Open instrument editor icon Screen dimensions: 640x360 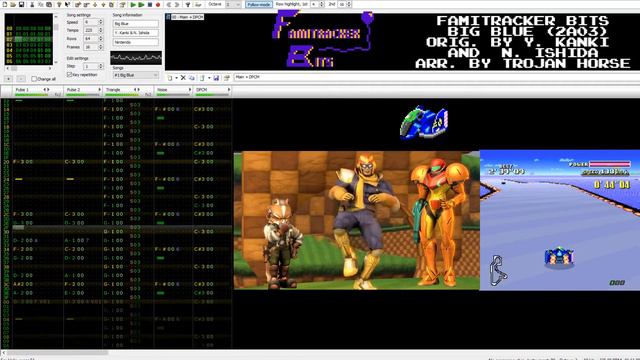pos(227,78)
